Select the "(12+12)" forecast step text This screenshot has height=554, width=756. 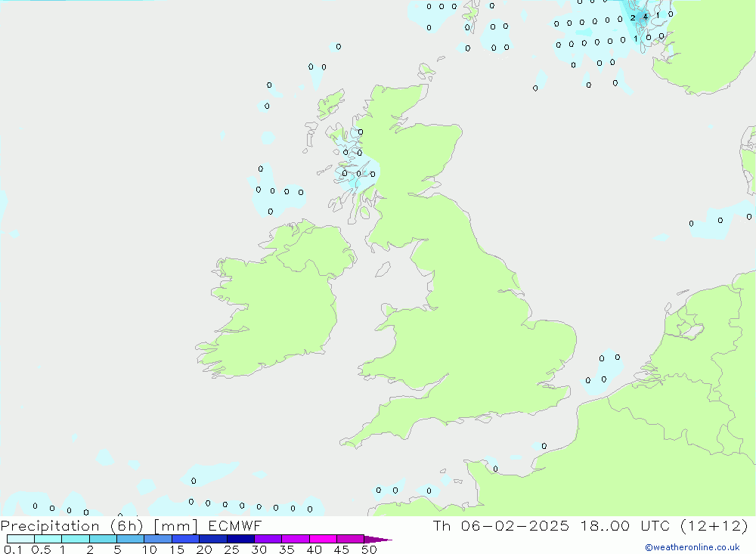[x=714, y=525]
